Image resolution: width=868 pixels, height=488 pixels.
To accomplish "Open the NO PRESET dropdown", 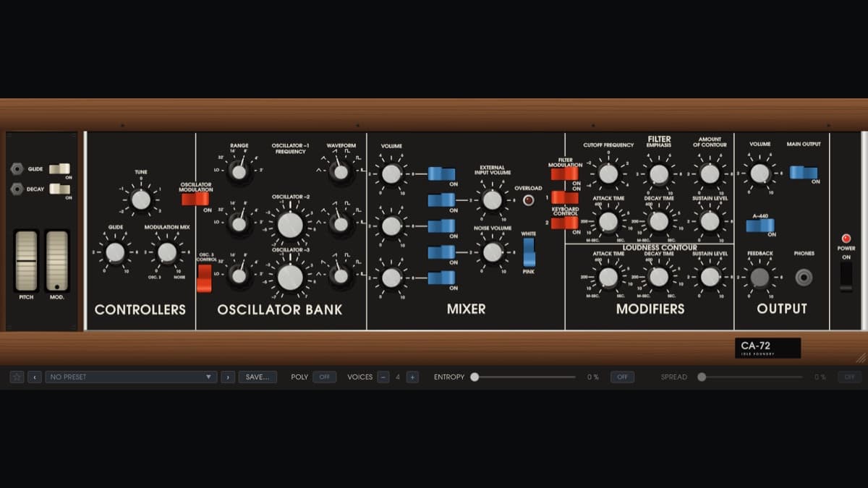I will [131, 377].
